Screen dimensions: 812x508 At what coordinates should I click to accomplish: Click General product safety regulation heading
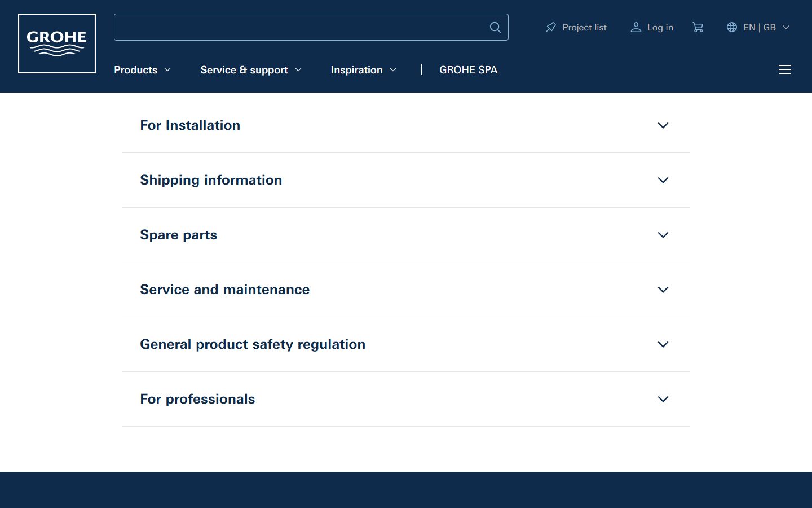253,344
